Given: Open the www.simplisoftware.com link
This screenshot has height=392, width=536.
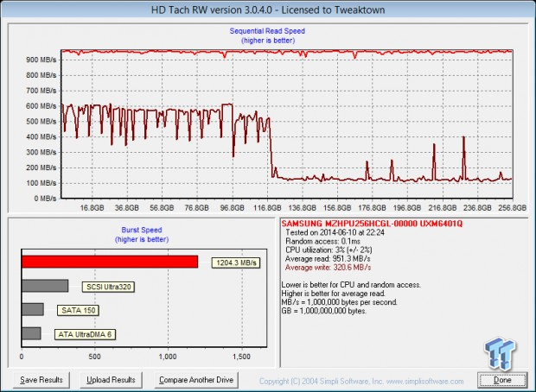Looking at the screenshot, I should 424,381.
